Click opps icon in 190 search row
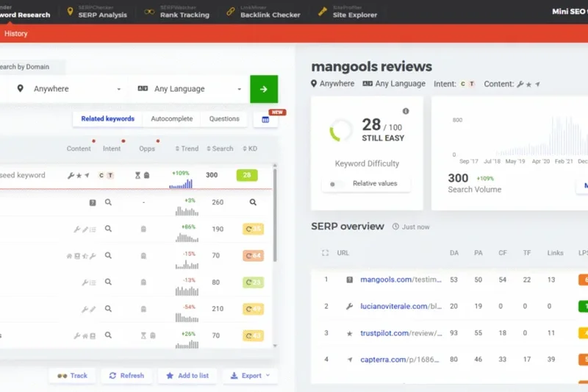588x392 pixels. pos(143,229)
